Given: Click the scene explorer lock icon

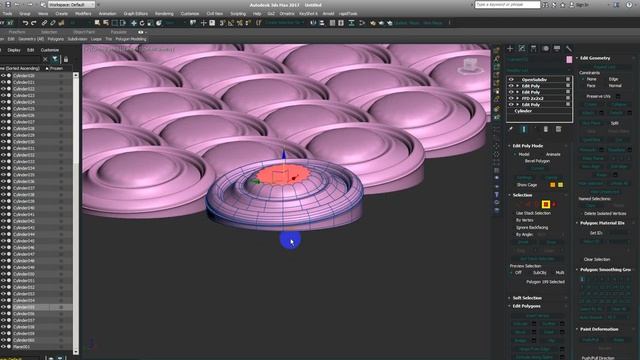Looking at the screenshot, I should pyautogui.click(x=66, y=60).
